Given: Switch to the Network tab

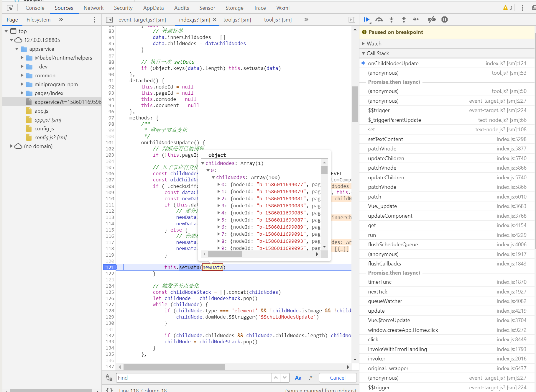Looking at the screenshot, I should [93, 8].
